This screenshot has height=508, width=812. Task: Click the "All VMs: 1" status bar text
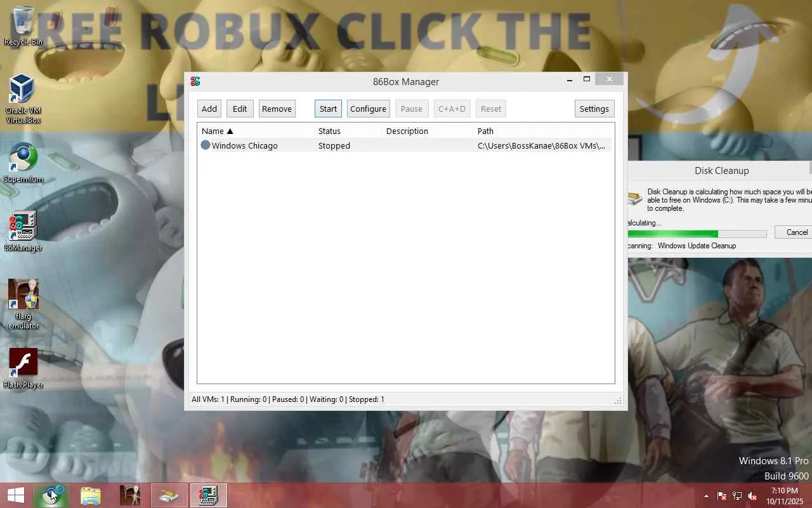point(208,399)
